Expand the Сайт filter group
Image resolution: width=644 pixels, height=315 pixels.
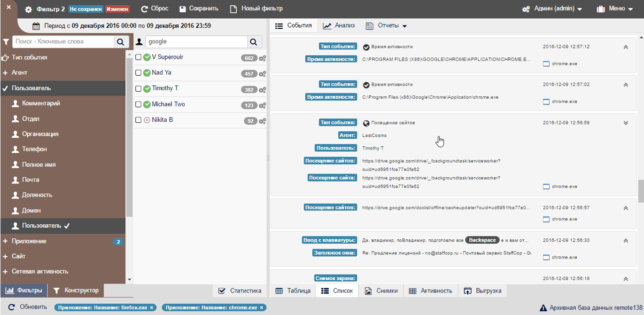[63, 256]
